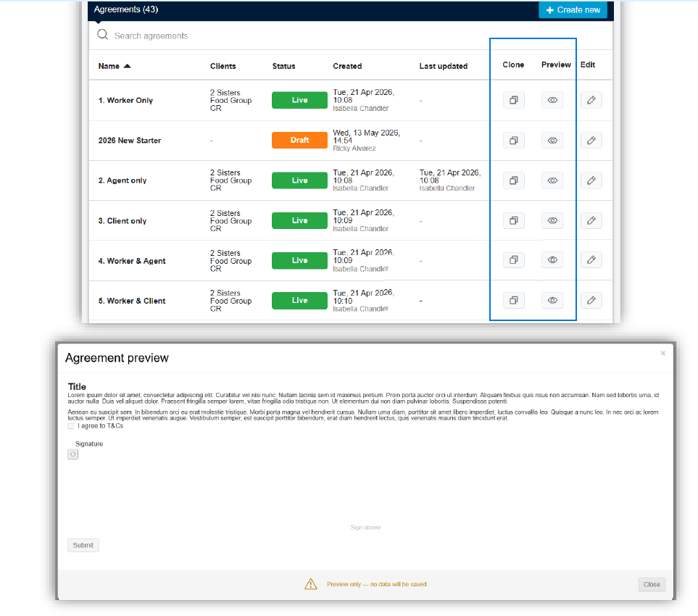Select the 3. Client only agreement name
Image resolution: width=698 pixels, height=616 pixels.
click(x=122, y=221)
